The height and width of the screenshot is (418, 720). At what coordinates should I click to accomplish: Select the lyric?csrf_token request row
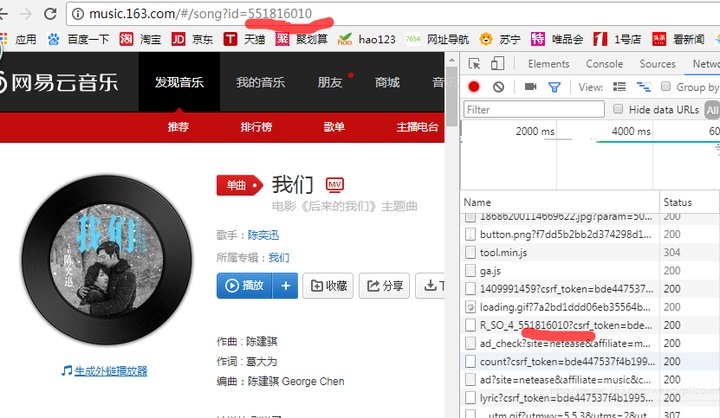tap(590, 398)
